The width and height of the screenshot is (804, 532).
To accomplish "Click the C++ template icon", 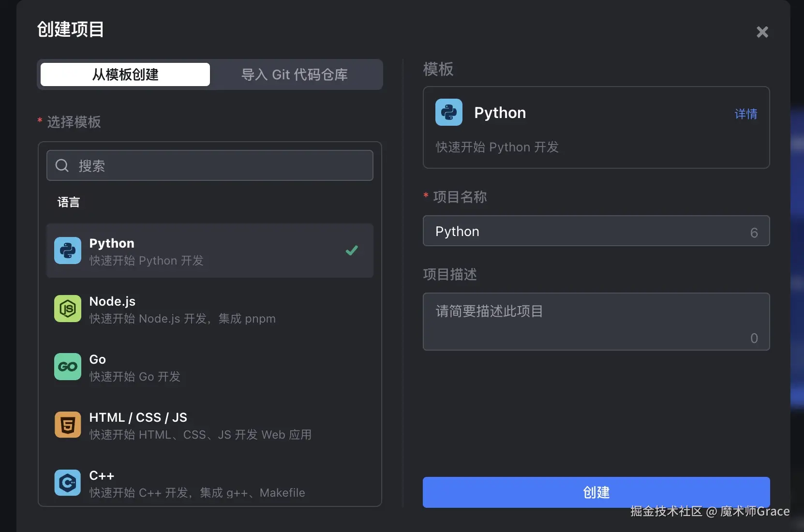I will [68, 483].
